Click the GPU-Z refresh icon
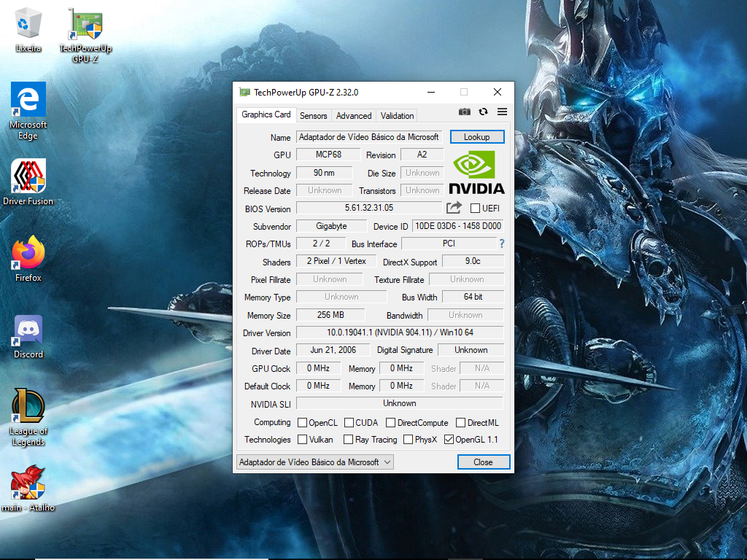Image resolution: width=747 pixels, height=560 pixels. [x=483, y=112]
